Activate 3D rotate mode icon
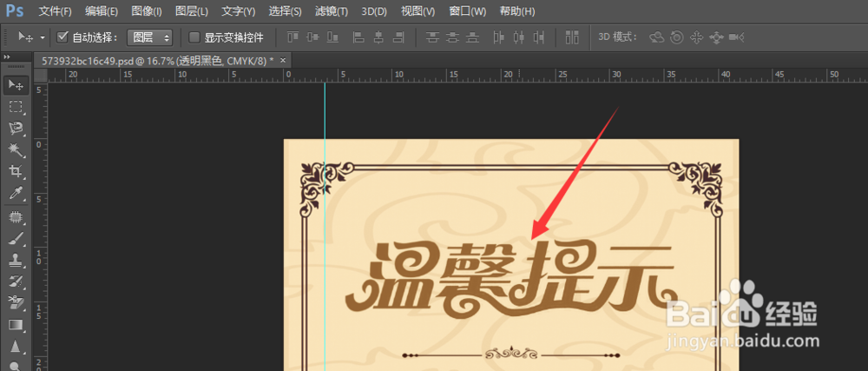Screen dimensions: 868x371 [657, 37]
